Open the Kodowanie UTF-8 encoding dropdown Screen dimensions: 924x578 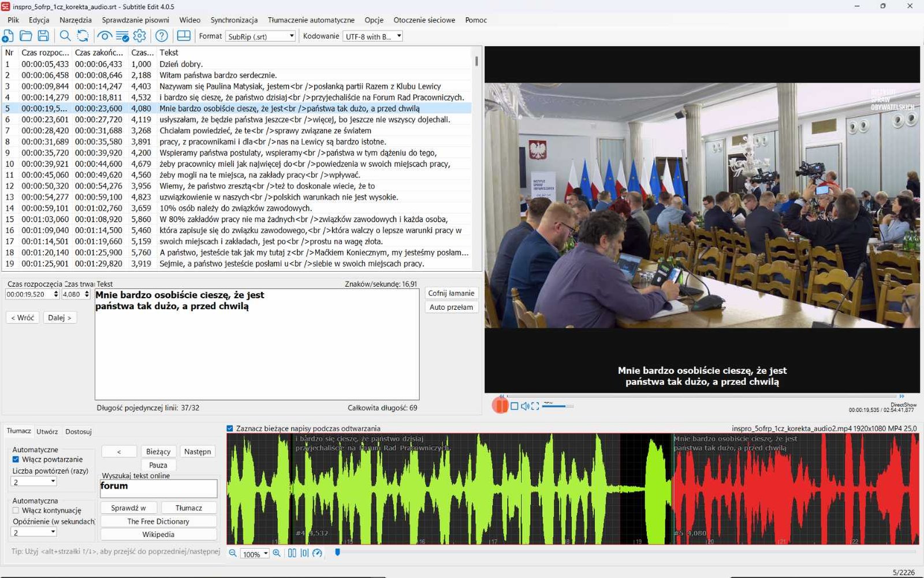click(372, 36)
